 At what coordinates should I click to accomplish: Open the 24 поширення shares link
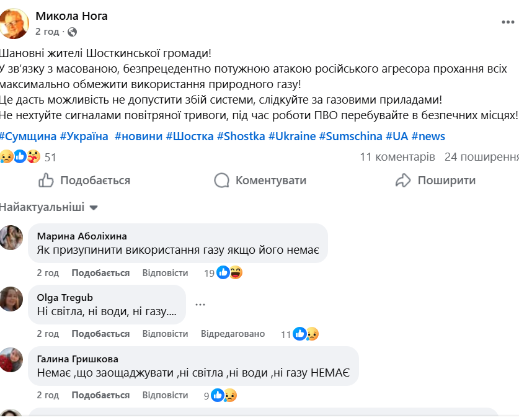(482, 157)
